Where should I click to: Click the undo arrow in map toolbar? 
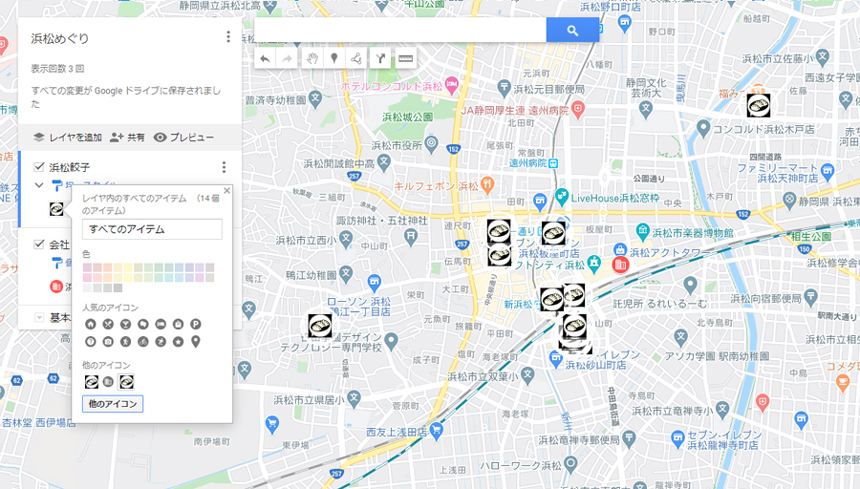[265, 59]
